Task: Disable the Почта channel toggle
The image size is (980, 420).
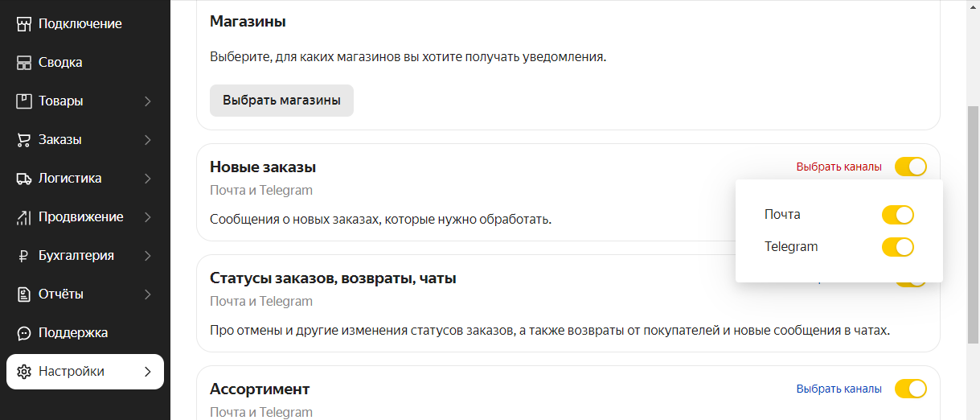Action: (x=897, y=215)
